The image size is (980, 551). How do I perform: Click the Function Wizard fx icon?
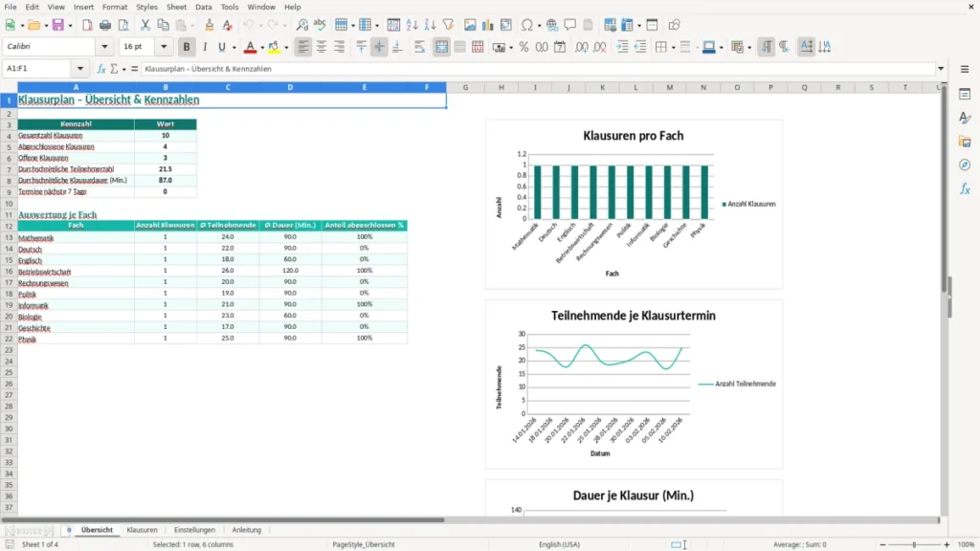point(101,69)
